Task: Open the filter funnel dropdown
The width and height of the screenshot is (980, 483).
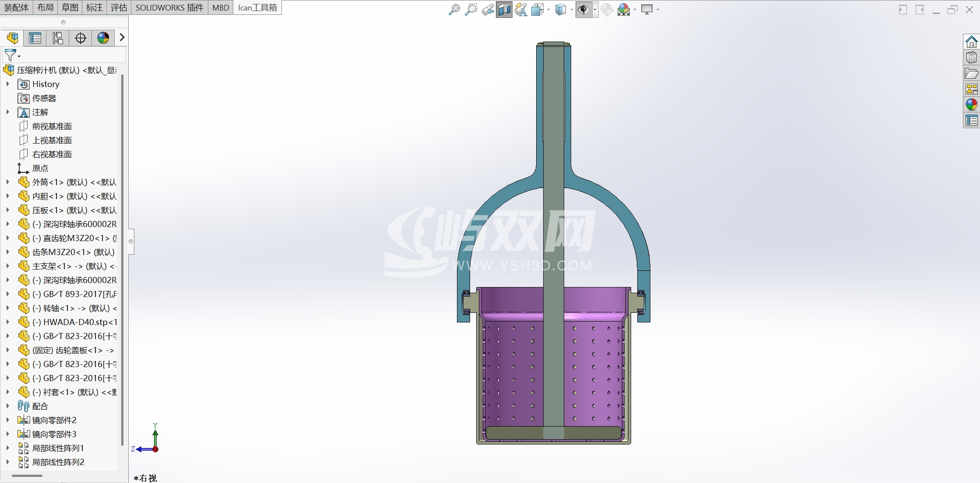Action: [12, 55]
